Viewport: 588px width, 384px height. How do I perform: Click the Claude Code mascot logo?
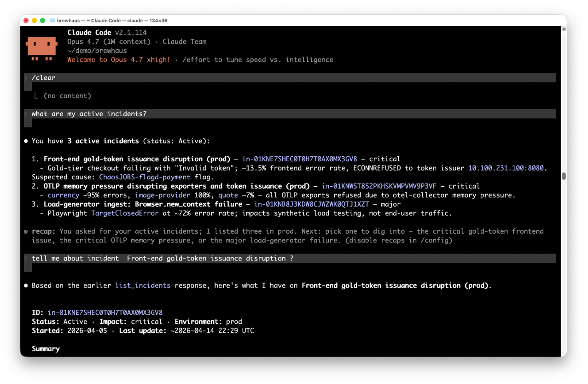click(41, 47)
